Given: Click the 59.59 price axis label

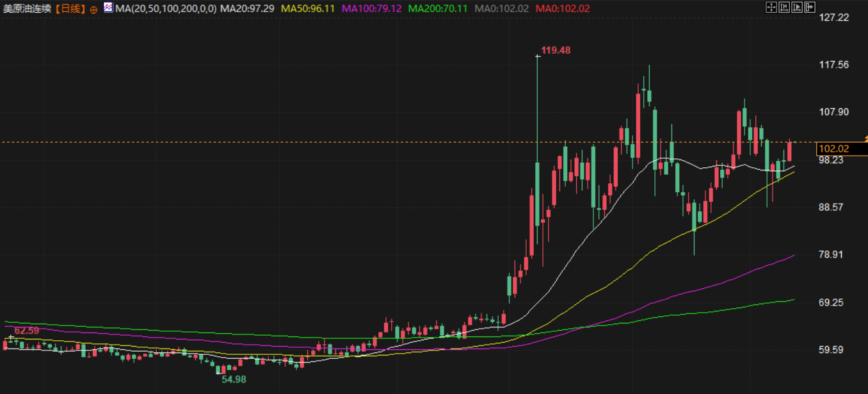Looking at the screenshot, I should tap(832, 350).
